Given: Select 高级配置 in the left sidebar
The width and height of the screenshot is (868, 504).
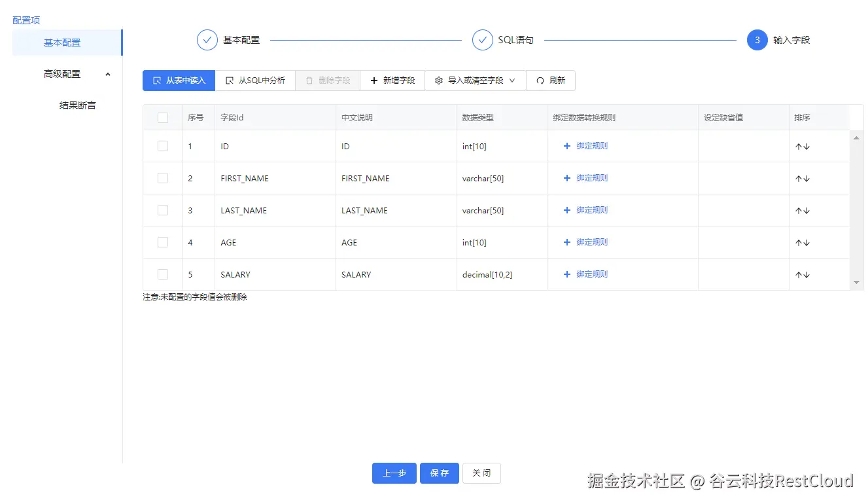Looking at the screenshot, I should (62, 74).
